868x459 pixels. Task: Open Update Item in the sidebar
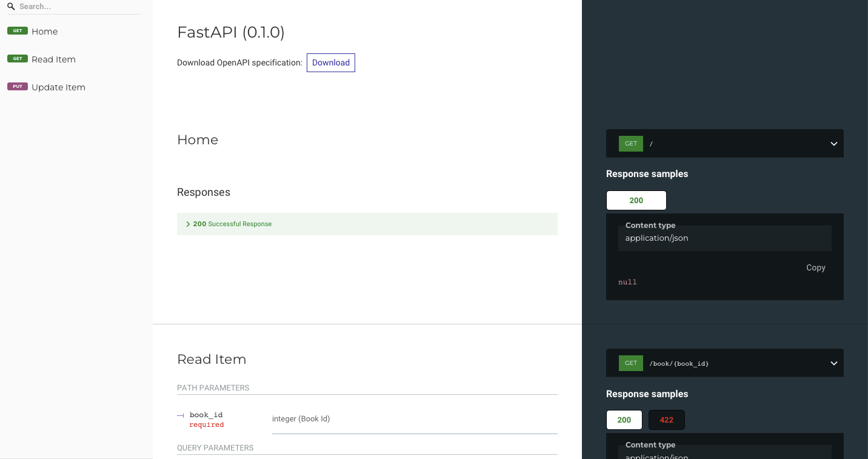coord(58,87)
